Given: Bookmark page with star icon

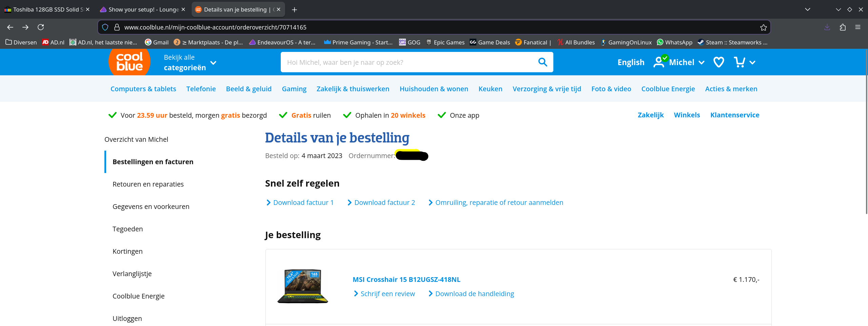Looking at the screenshot, I should pos(763,27).
